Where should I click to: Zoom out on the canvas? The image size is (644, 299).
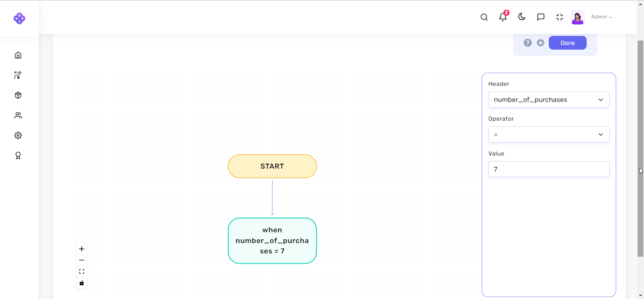click(82, 260)
